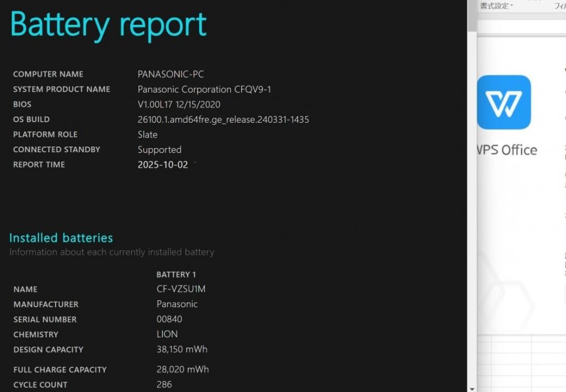Image resolution: width=566 pixels, height=392 pixels.
Task: Click the BIOS value 'V1.00L17 12/15/2020'
Action: pos(179,105)
